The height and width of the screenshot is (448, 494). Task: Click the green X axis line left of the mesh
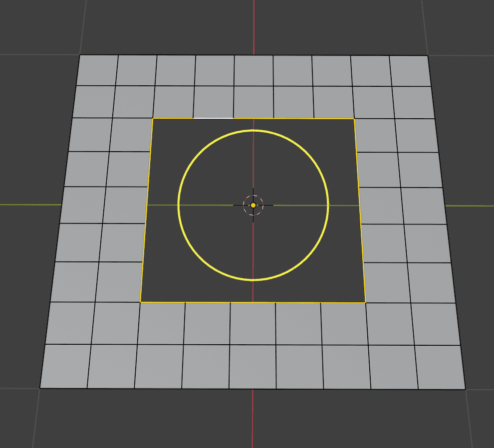30,205
